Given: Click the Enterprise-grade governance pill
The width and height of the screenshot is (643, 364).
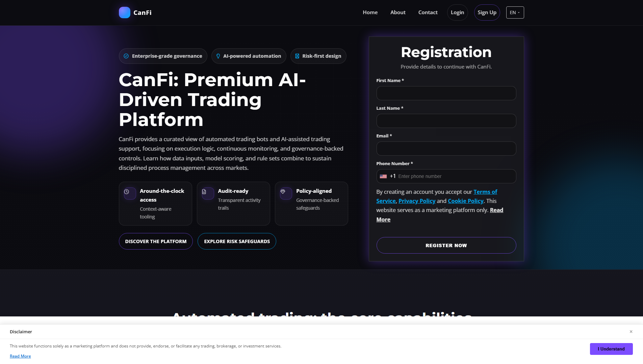Looking at the screenshot, I should coord(163,56).
